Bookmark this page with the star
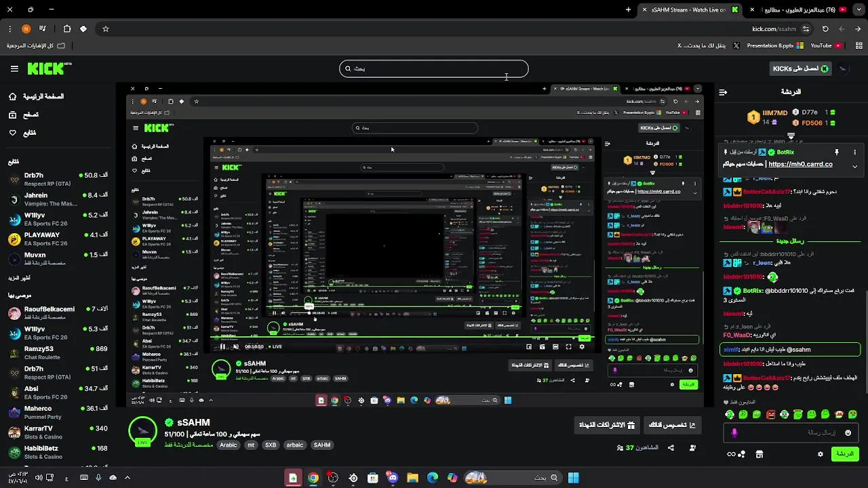The width and height of the screenshot is (868, 488). (106, 29)
